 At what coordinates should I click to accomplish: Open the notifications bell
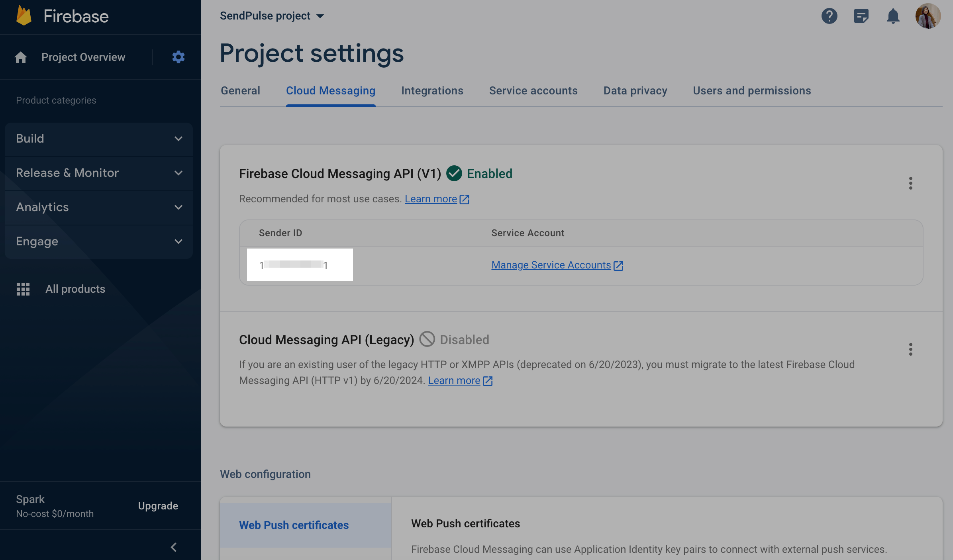(893, 16)
